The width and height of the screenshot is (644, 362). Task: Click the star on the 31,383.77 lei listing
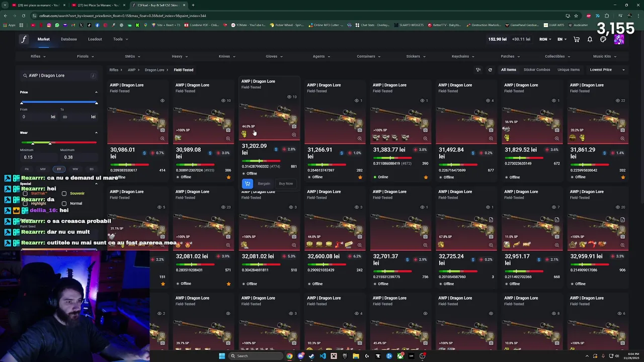point(426,177)
